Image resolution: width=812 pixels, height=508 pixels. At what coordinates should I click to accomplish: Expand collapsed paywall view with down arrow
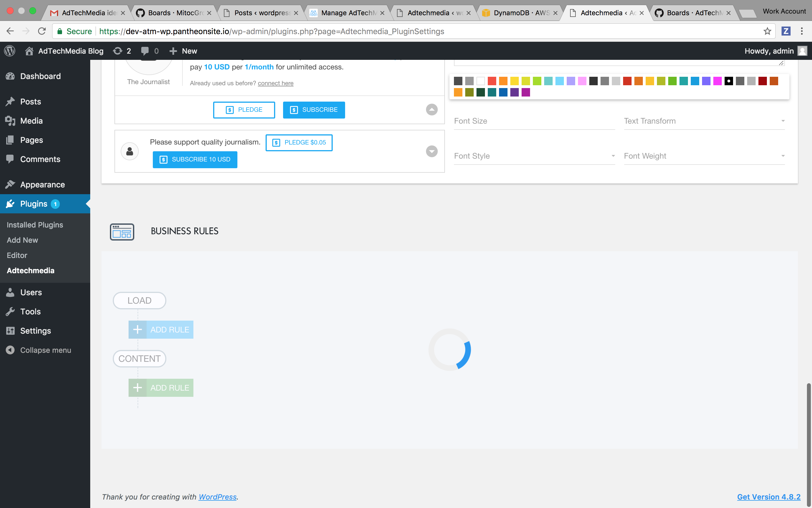click(431, 151)
